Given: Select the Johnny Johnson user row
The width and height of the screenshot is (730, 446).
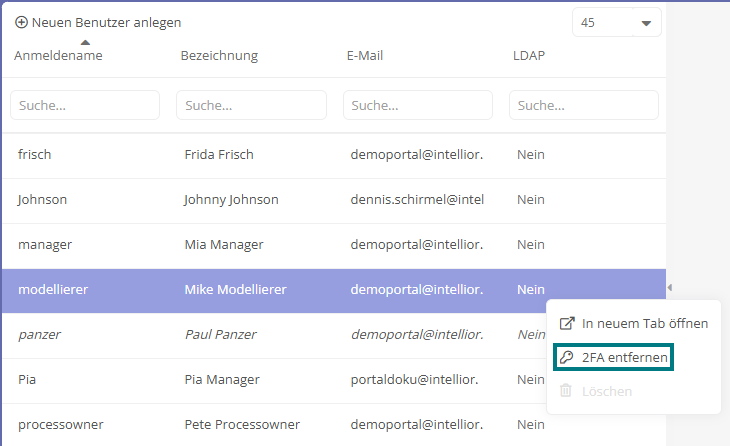Looking at the screenshot, I should pyautogui.click(x=334, y=200).
